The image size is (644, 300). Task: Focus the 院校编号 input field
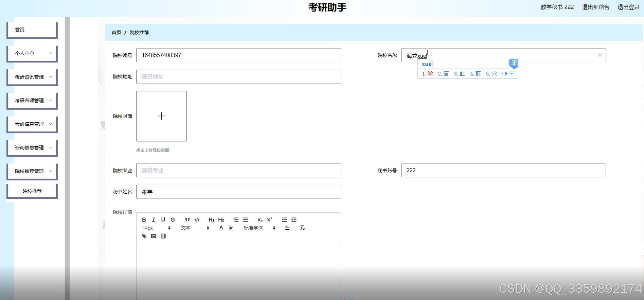[238, 55]
